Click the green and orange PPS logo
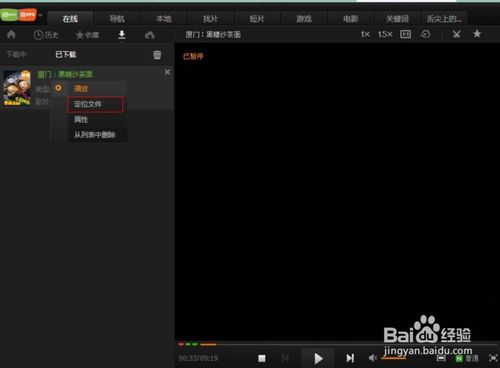Screen dimensions: 500x368 [19, 15]
